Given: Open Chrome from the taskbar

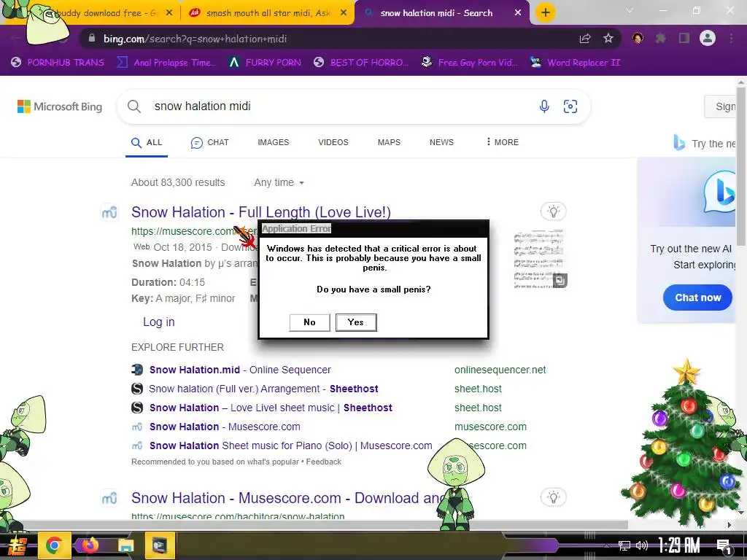Looking at the screenshot, I should coord(54,545).
